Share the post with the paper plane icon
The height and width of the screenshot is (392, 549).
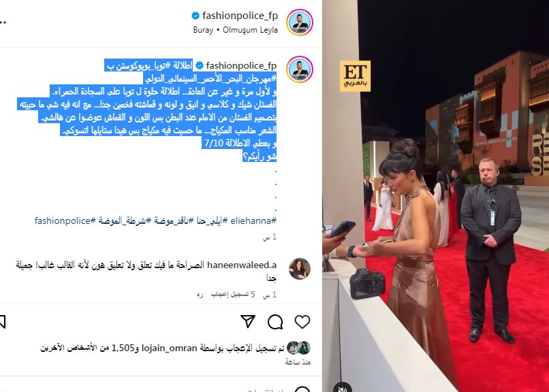(248, 321)
